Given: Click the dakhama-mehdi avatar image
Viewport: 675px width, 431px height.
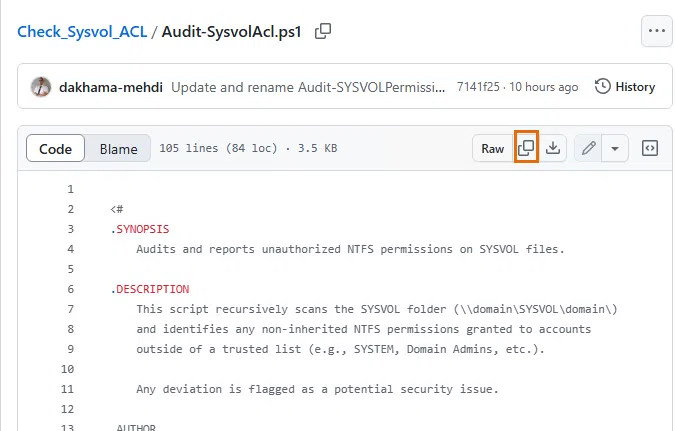Looking at the screenshot, I should coord(41,87).
